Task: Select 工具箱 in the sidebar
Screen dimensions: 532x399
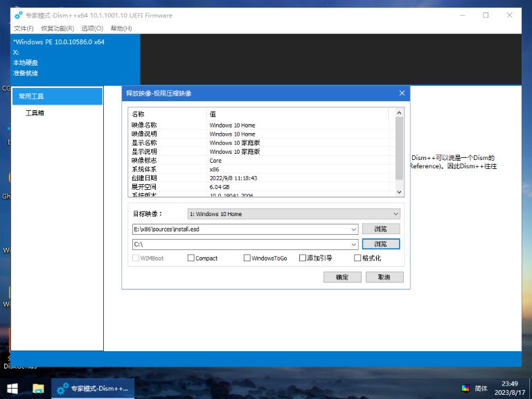Action: 35,113
